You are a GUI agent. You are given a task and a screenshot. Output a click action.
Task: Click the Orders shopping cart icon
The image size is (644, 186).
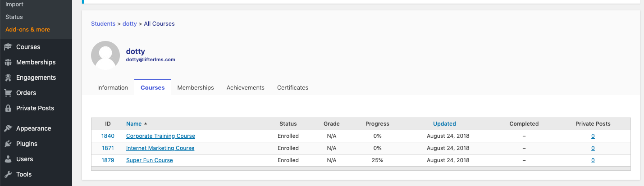pos(8,93)
